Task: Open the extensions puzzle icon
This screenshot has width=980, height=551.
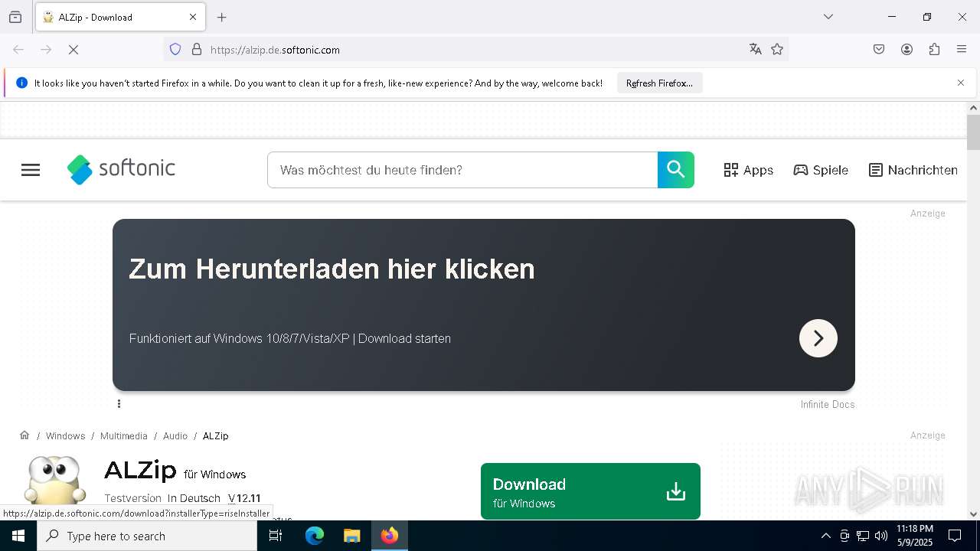Action: [x=934, y=50]
